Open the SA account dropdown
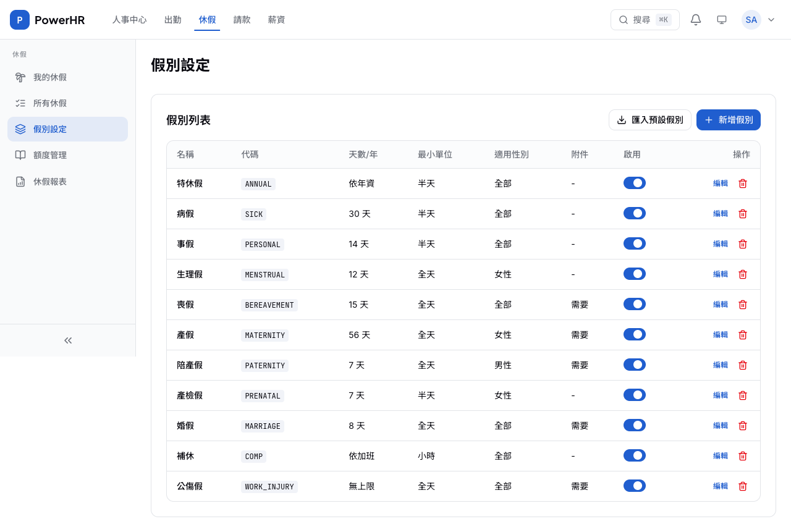 759,19
